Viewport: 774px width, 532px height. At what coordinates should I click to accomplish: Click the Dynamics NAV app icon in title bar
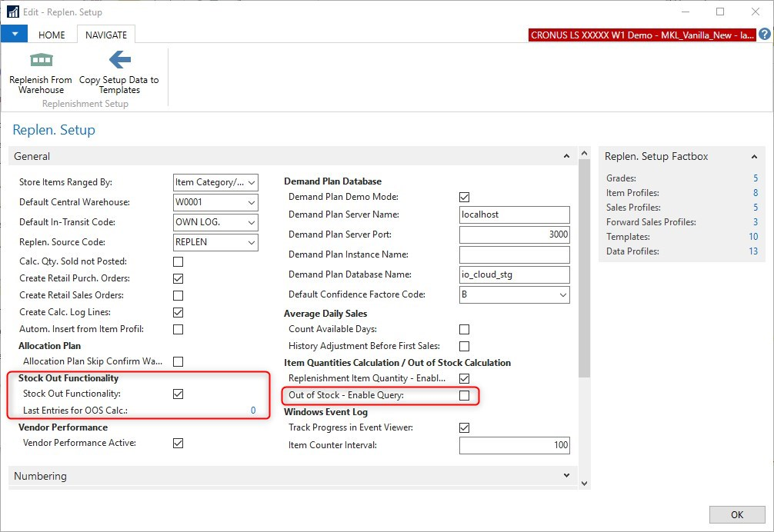[x=12, y=12]
